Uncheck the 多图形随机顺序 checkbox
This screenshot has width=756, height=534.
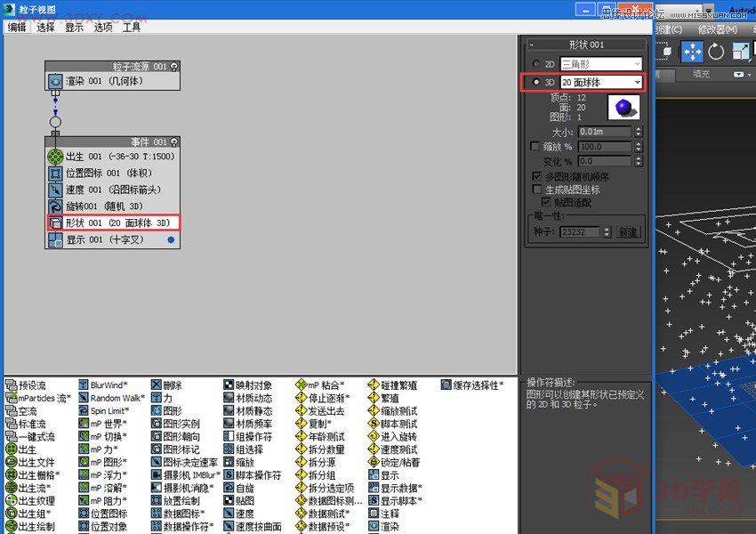(x=536, y=175)
